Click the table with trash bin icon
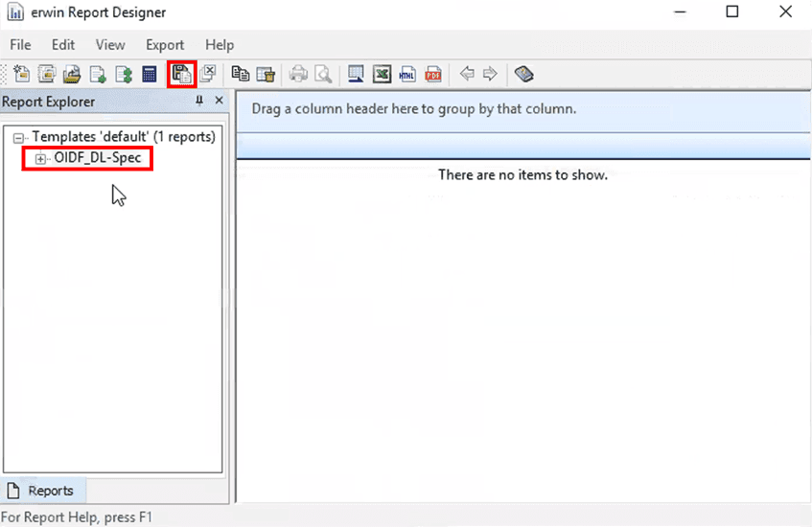Viewport: 812px width, 527px height. pyautogui.click(x=266, y=74)
